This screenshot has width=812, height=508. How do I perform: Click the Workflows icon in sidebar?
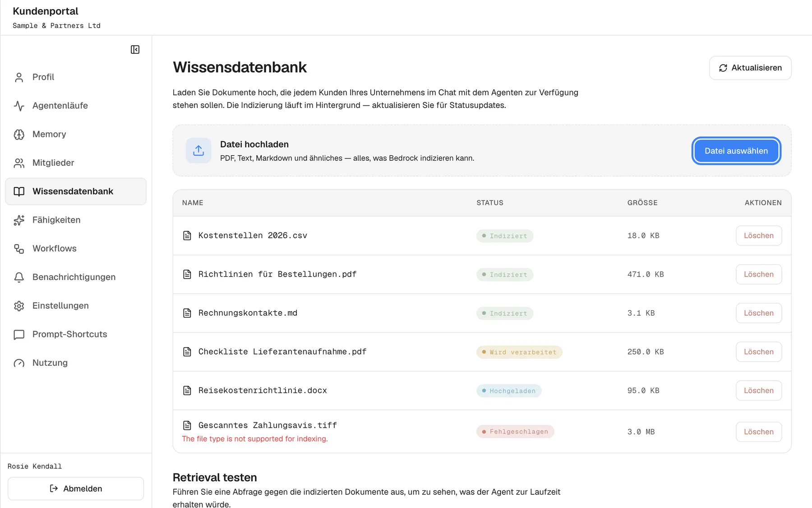[x=19, y=249]
